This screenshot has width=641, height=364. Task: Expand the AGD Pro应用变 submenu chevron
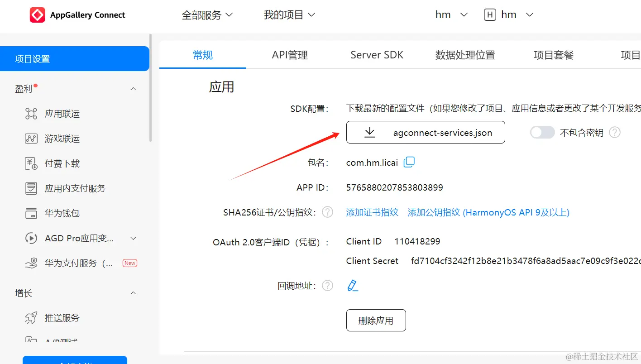point(133,238)
